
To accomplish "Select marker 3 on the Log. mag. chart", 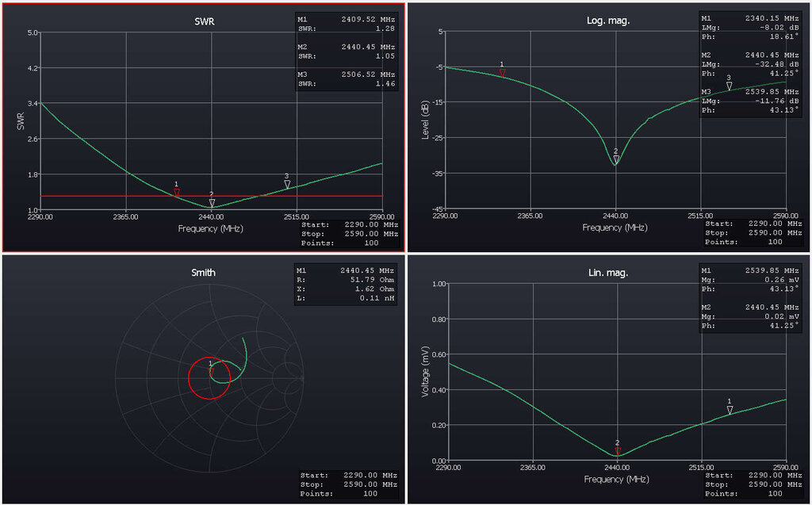I will (729, 86).
